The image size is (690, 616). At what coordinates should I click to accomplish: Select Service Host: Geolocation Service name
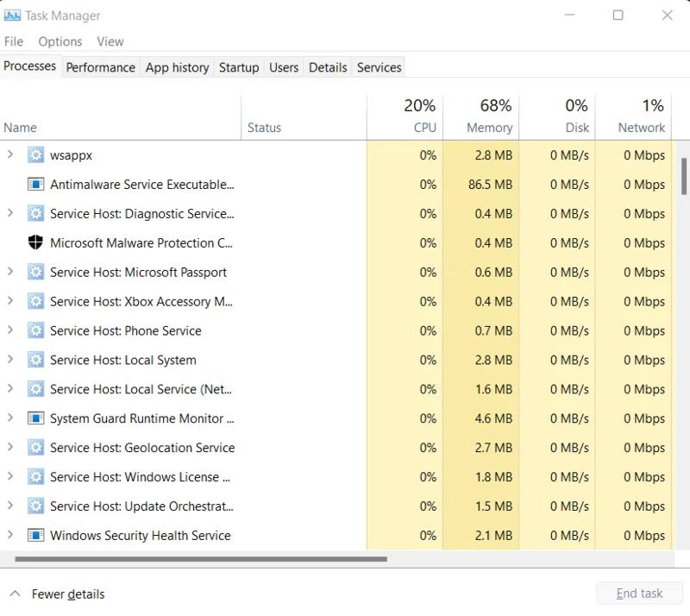pyautogui.click(x=142, y=448)
